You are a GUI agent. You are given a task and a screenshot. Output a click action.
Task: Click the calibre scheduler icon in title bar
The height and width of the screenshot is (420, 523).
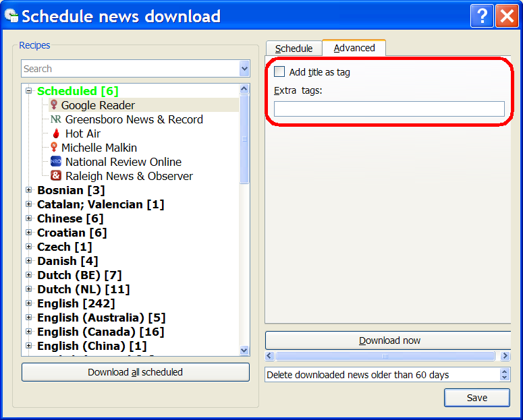tap(11, 16)
